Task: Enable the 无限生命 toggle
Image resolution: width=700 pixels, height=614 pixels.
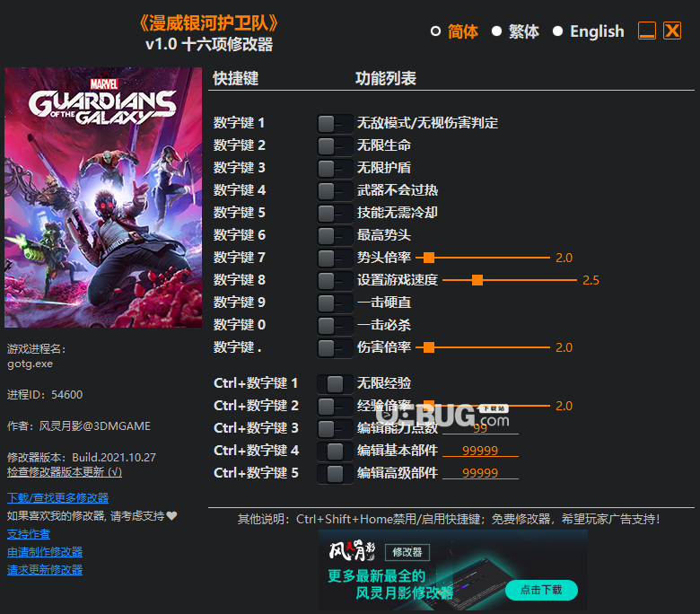Action: click(x=335, y=146)
